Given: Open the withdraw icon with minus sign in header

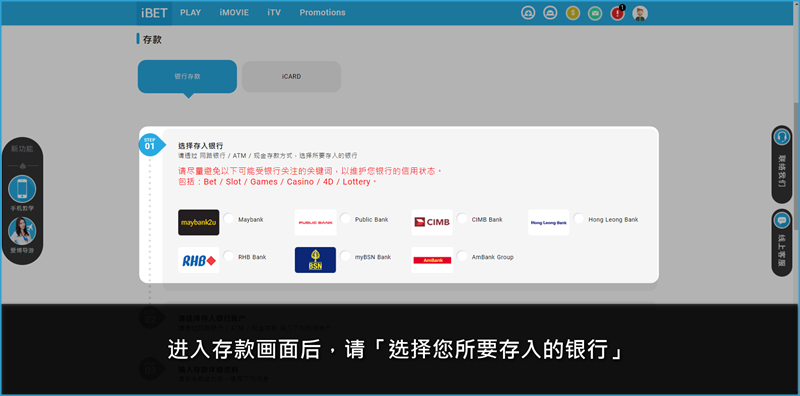Looking at the screenshot, I should tap(550, 13).
